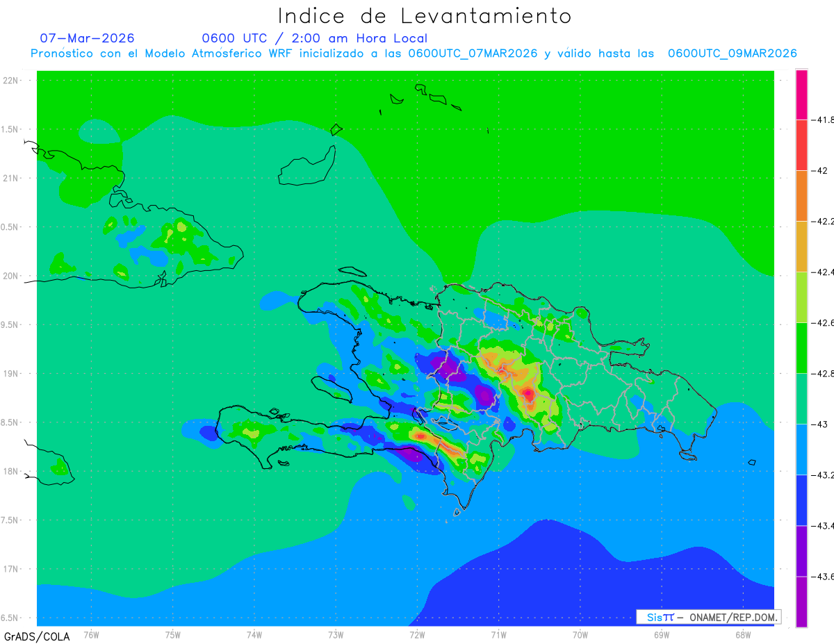Click the dark blue swatch between -43.2 and -43.4
Viewport: 834px width, 644px height.
(801, 499)
